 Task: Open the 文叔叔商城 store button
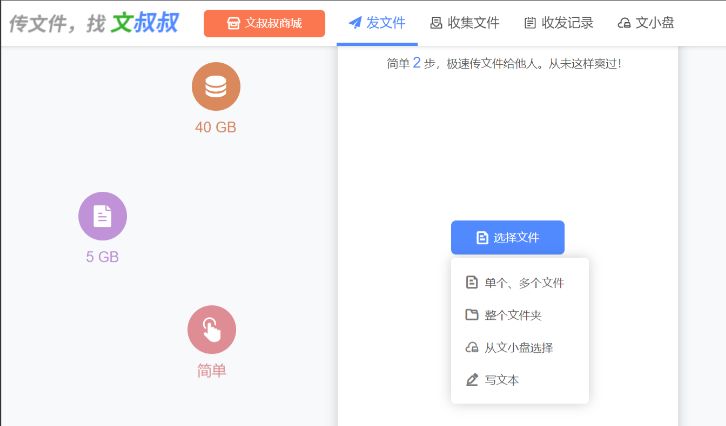[264, 23]
